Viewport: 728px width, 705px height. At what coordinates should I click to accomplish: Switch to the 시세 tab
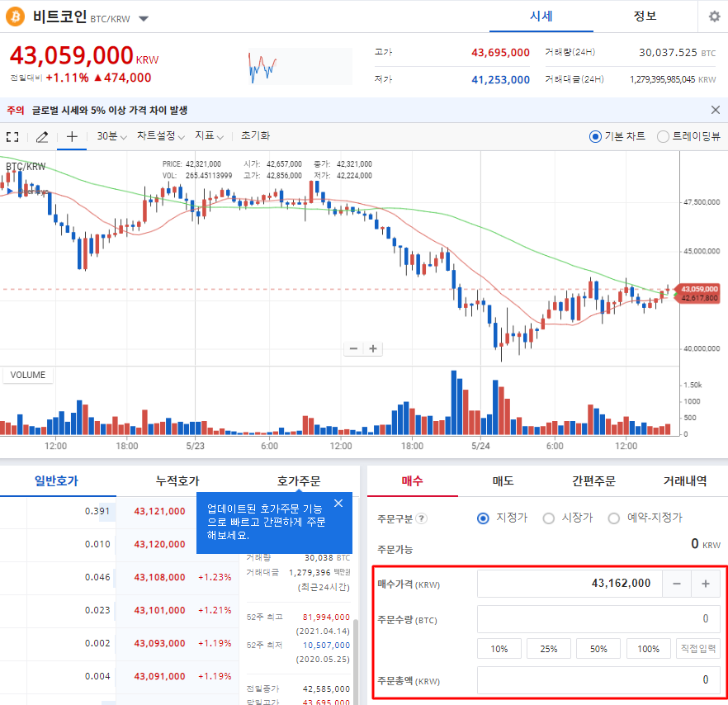[541, 17]
